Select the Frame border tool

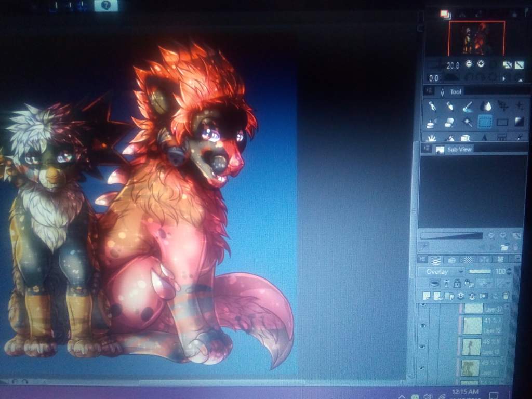tap(502, 137)
